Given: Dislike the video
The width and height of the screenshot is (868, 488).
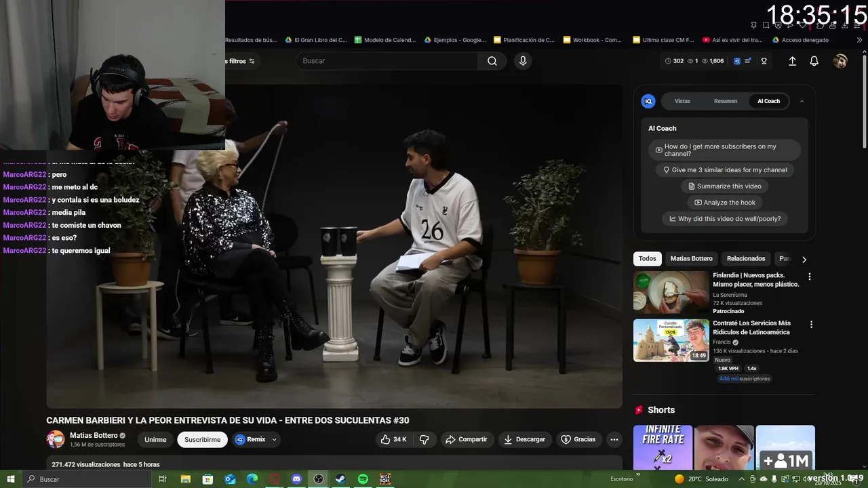Looking at the screenshot, I should 425,439.
